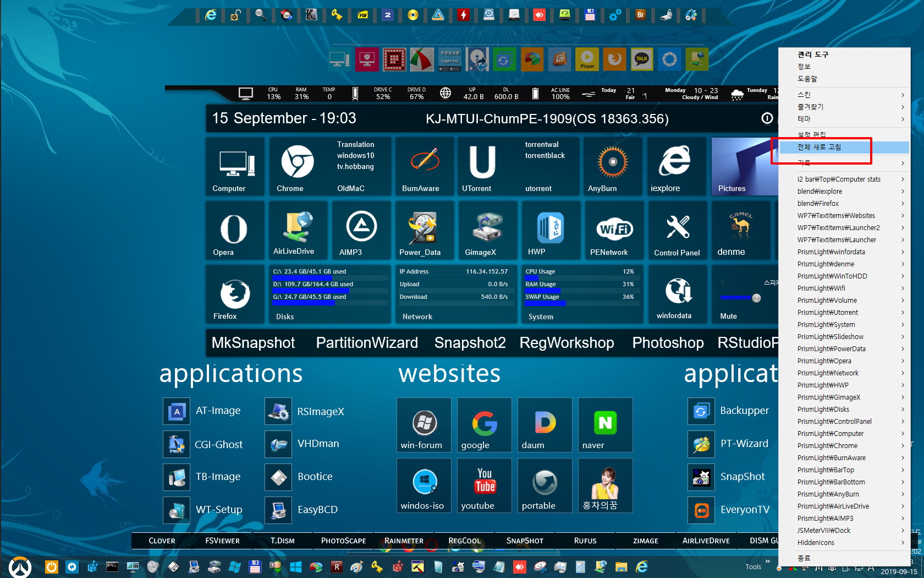Open the GimageX tile
Screen dimensions: 924x578
point(487,230)
